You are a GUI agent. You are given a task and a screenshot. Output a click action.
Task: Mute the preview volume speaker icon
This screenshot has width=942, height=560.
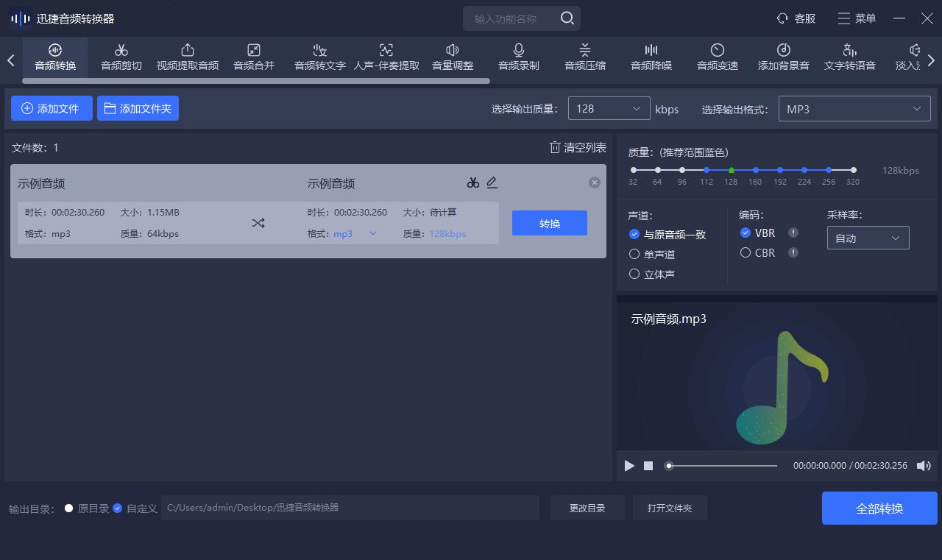(924, 466)
